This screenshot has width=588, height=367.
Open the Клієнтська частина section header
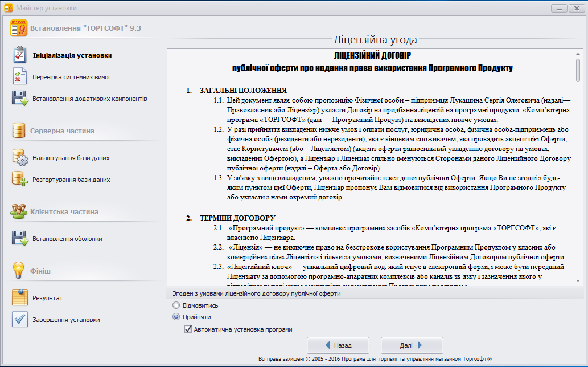[64, 211]
